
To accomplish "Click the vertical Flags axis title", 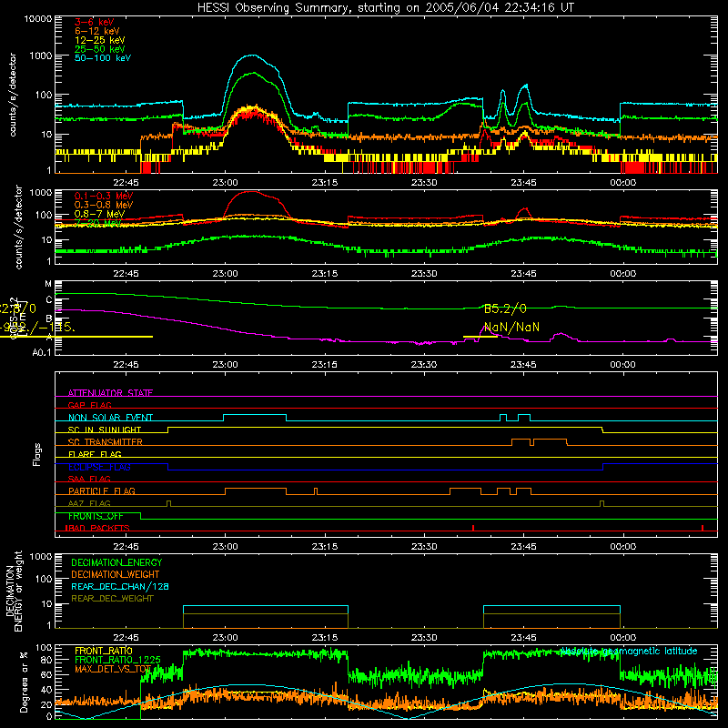I will coord(37,454).
